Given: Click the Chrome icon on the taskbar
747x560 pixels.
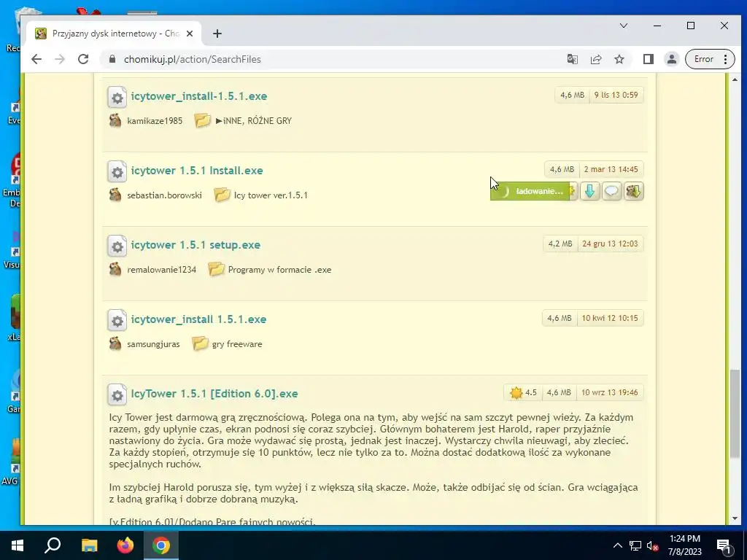Looking at the screenshot, I should pyautogui.click(x=161, y=545).
